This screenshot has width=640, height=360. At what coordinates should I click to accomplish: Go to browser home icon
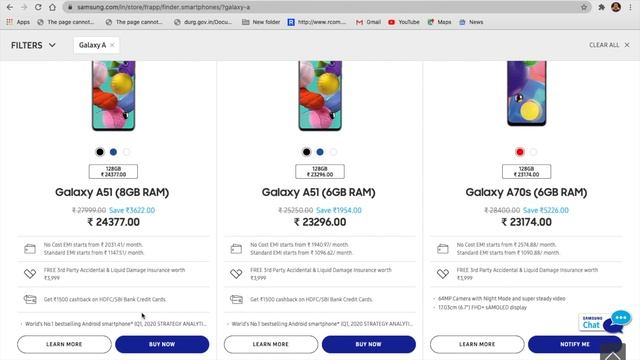click(x=52, y=7)
